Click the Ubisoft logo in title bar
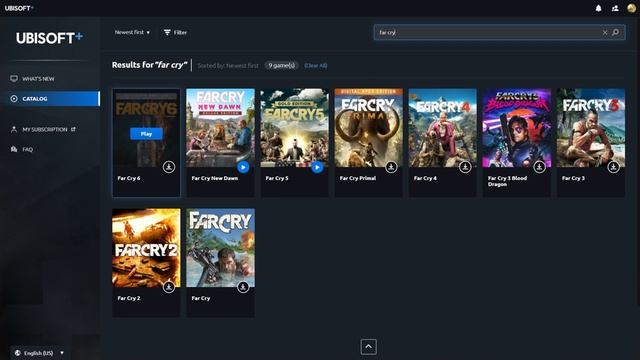 click(19, 8)
